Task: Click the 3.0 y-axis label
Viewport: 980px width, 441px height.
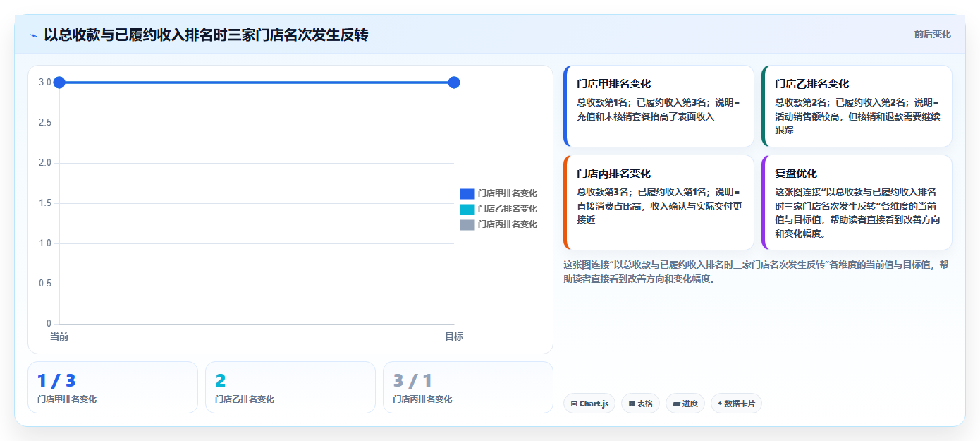Action: (45, 83)
